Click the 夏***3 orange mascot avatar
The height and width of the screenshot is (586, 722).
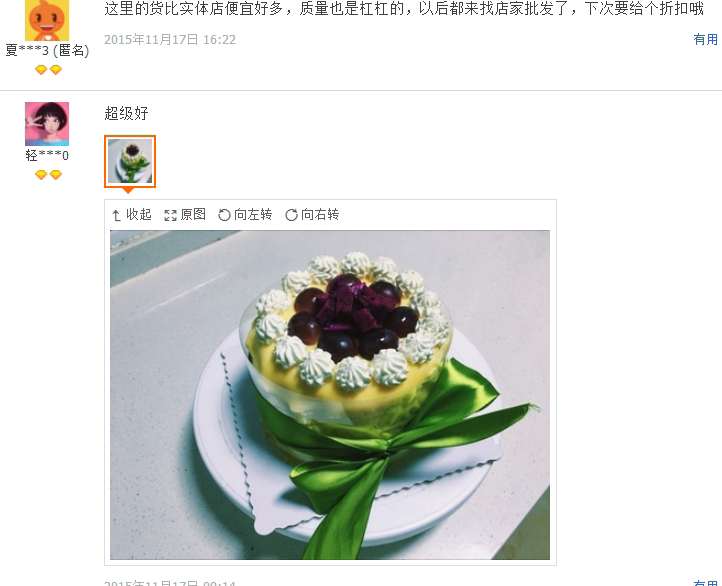(x=47, y=20)
